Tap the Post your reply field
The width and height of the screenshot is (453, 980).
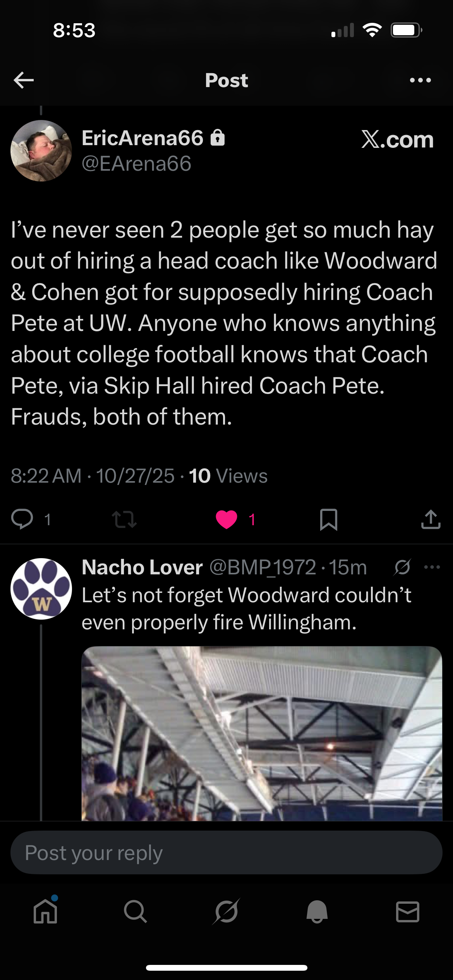(226, 853)
